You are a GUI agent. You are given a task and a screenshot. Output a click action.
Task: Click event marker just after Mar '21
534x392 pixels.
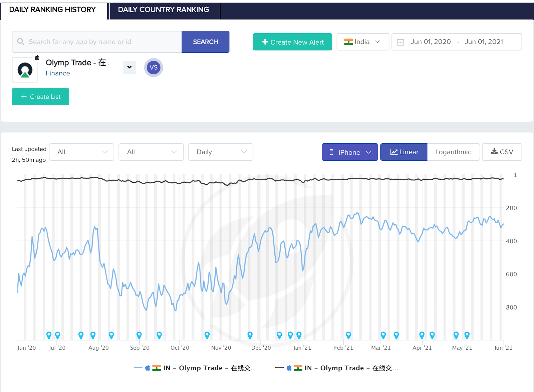tap(383, 335)
